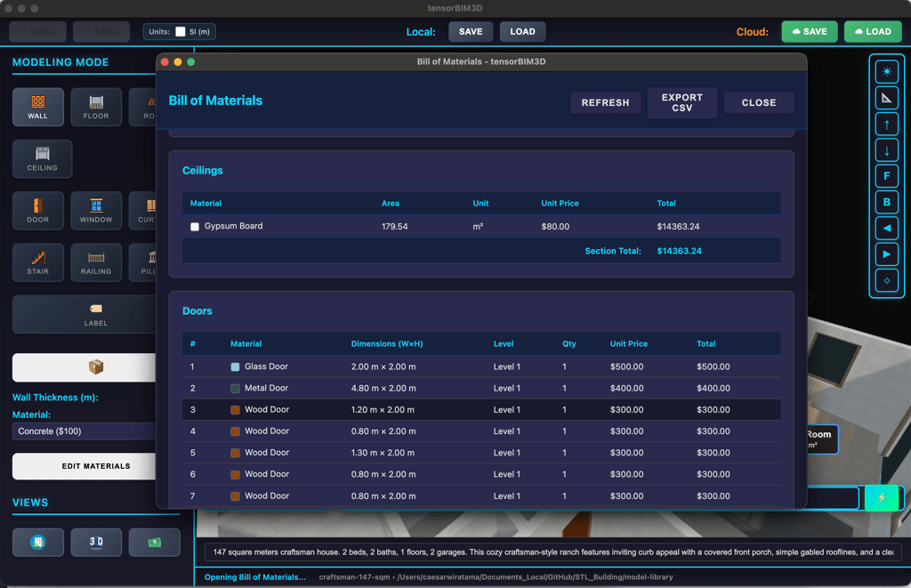Click the local SAVE button
This screenshot has width=911, height=588.
[x=471, y=31]
